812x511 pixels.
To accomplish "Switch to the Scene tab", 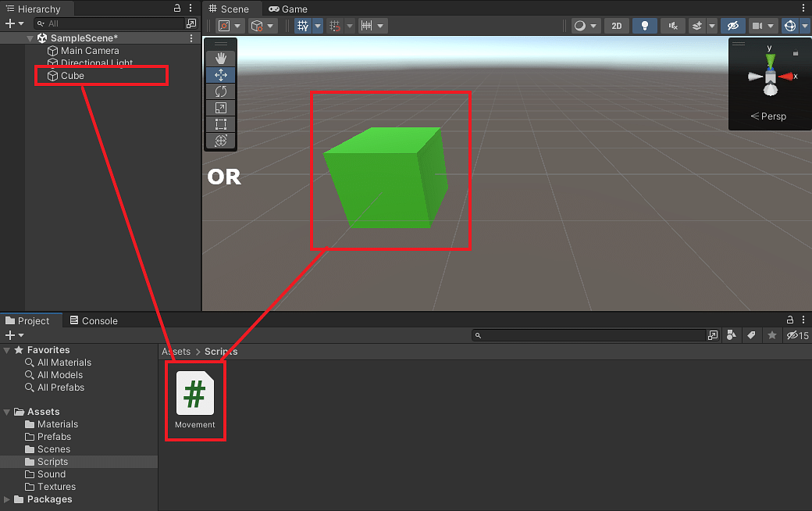I will click(228, 9).
